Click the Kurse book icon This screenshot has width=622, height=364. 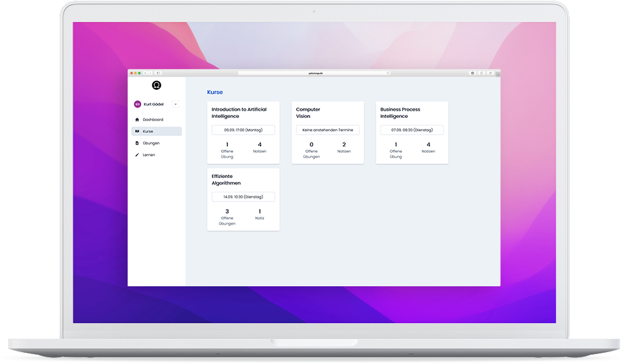pyautogui.click(x=137, y=131)
